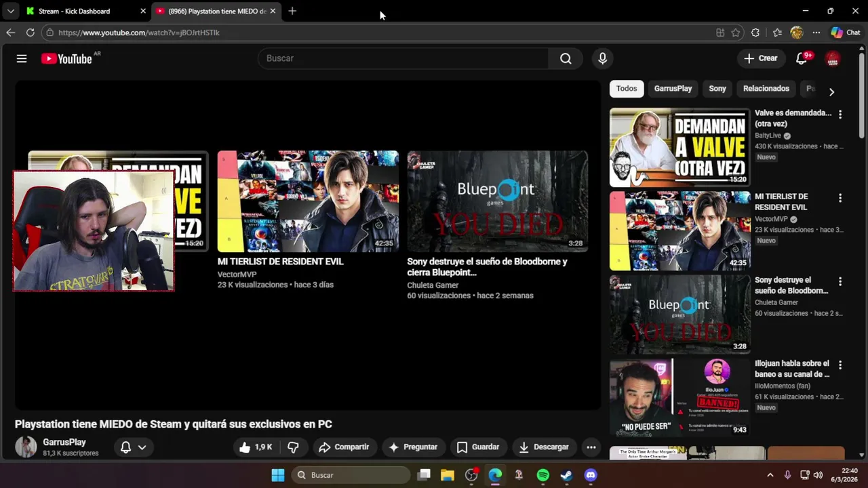868x488 pixels.
Task: Show hidden system tray icons
Action: [x=770, y=475]
